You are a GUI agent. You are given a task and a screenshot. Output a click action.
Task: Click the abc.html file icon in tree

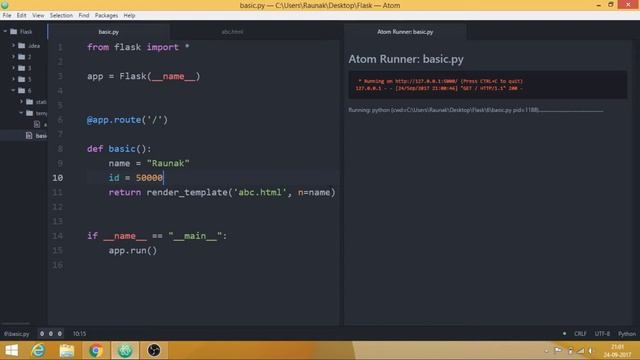tap(37, 124)
